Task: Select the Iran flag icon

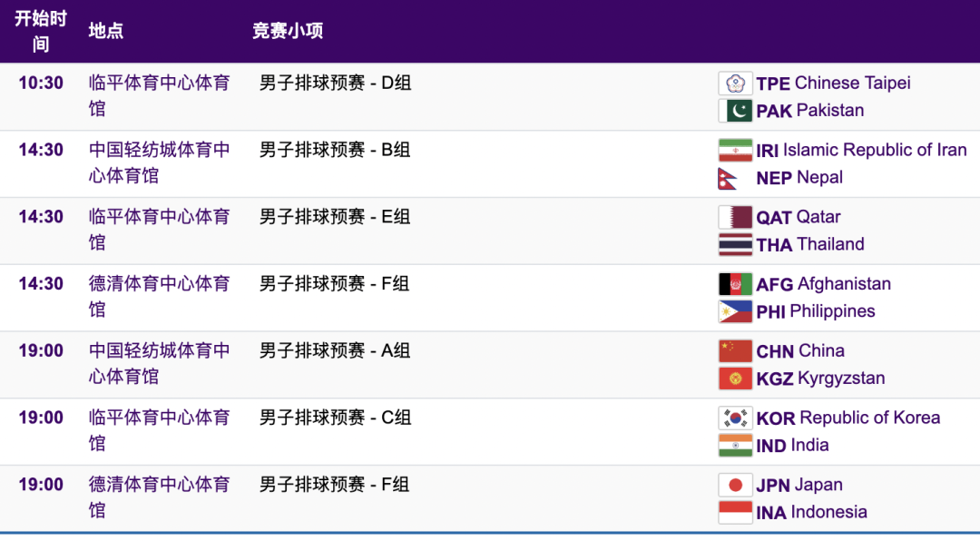Action: [735, 150]
